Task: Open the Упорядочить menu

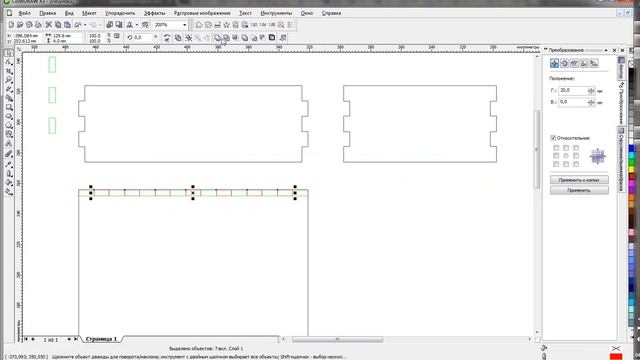Action: [120, 13]
